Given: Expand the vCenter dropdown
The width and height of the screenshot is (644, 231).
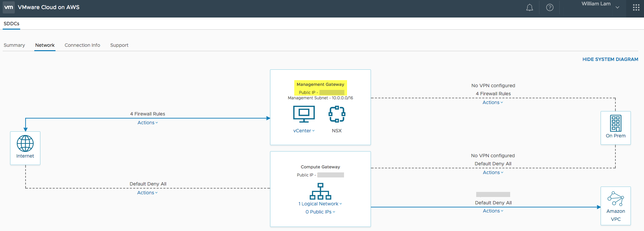Looking at the screenshot, I should [304, 131].
